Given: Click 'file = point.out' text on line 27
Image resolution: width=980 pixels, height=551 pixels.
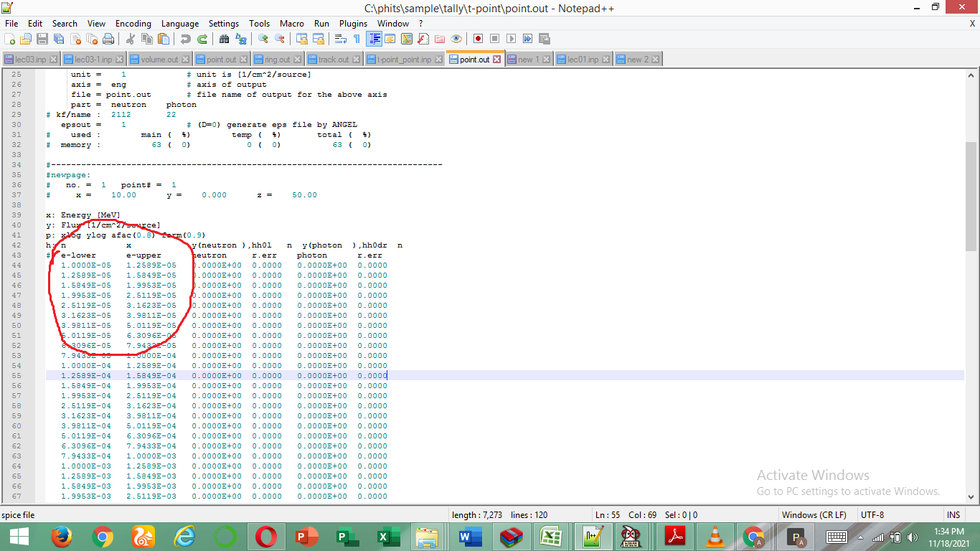Looking at the screenshot, I should [111, 94].
